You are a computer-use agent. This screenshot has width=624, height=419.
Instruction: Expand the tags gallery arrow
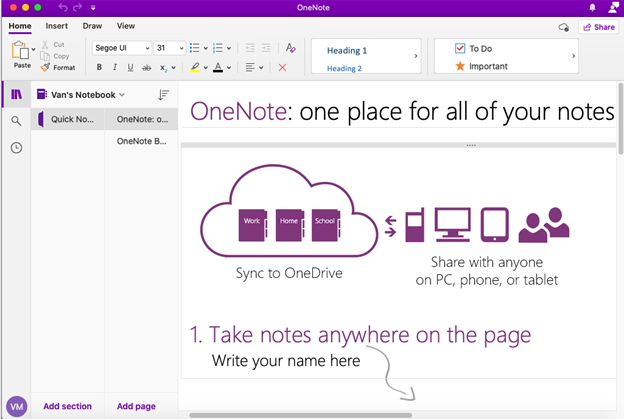[x=573, y=56]
